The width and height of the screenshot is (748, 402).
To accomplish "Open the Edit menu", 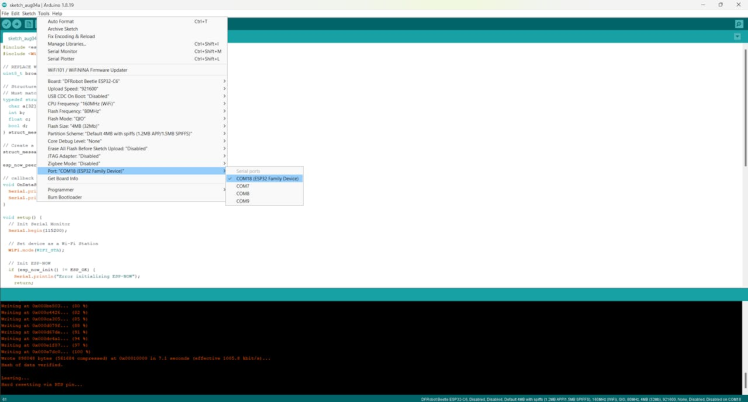I will (15, 13).
